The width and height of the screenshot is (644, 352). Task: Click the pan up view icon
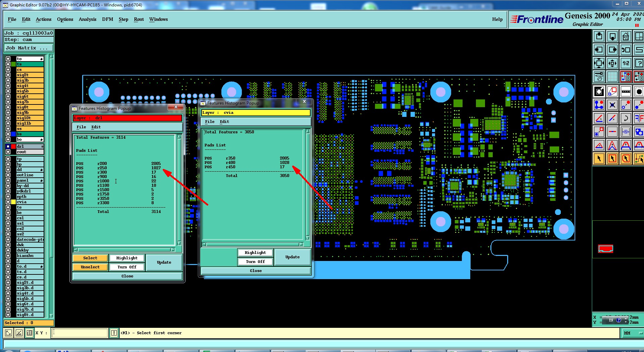pyautogui.click(x=599, y=36)
